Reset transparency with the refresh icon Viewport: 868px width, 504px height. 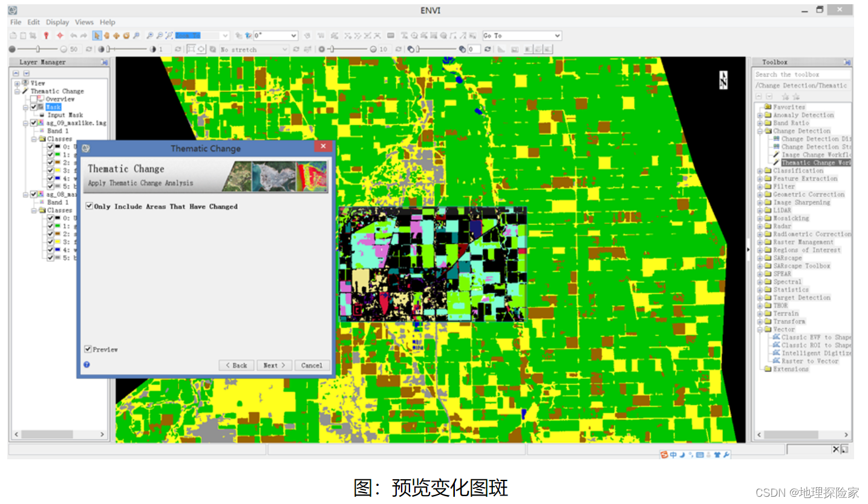click(x=488, y=49)
